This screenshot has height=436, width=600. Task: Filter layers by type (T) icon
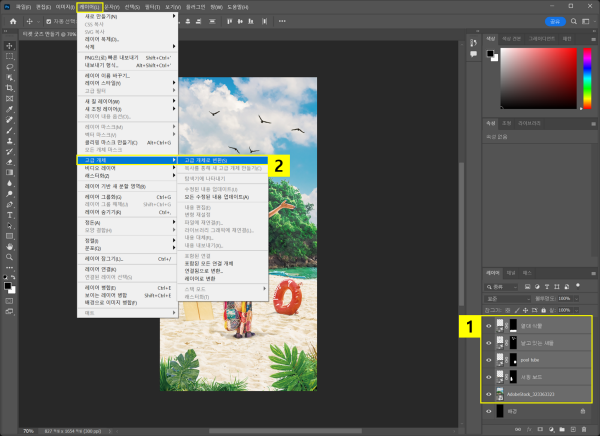546,287
